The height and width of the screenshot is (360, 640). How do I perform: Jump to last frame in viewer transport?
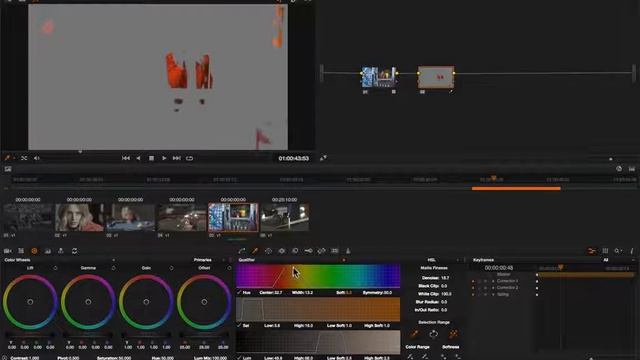pos(176,158)
